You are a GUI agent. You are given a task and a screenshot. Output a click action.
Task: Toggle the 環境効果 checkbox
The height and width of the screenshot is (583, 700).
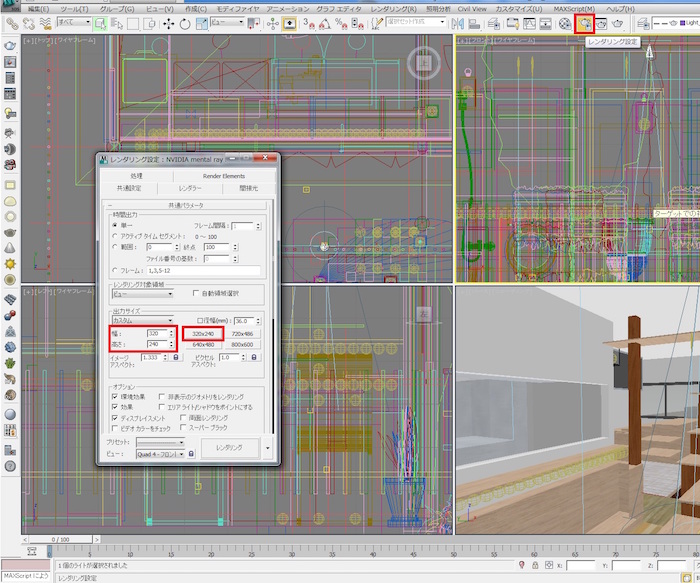coord(115,397)
